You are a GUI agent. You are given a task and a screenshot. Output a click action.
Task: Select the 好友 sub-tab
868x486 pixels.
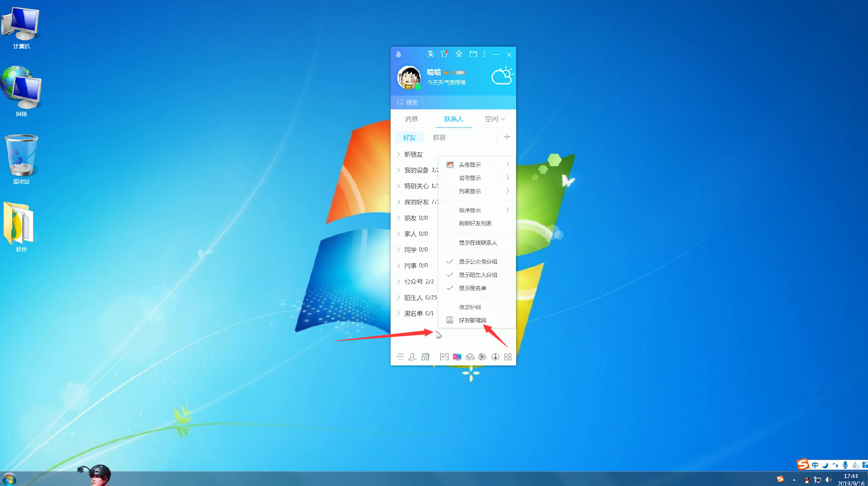409,138
